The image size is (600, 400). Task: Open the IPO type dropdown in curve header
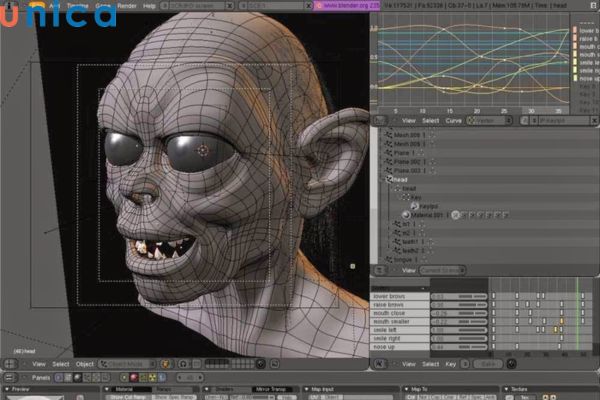(489, 121)
